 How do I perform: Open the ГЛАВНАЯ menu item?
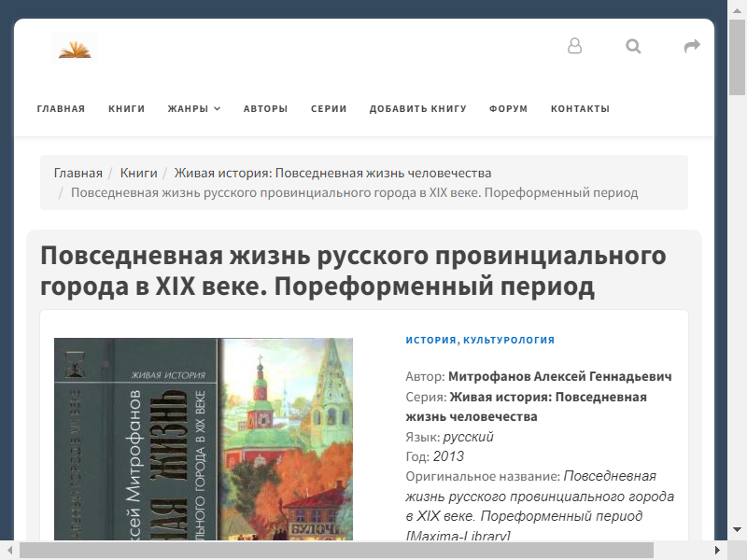[x=61, y=108]
